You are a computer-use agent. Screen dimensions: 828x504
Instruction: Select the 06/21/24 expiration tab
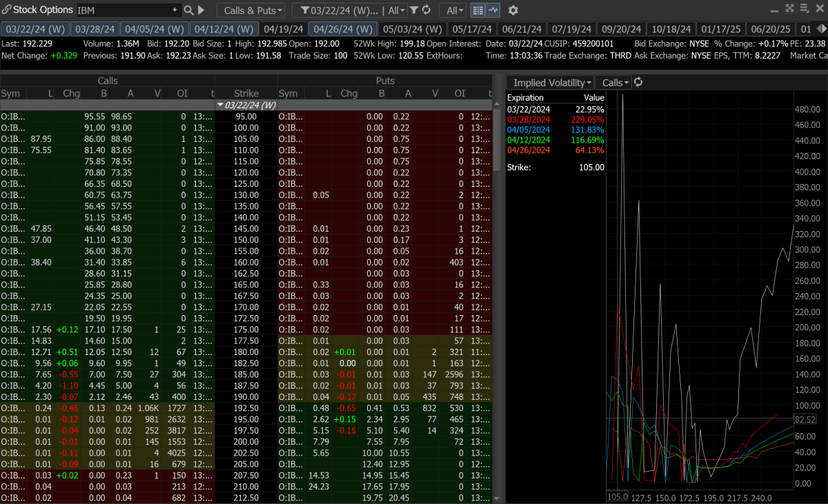[522, 29]
